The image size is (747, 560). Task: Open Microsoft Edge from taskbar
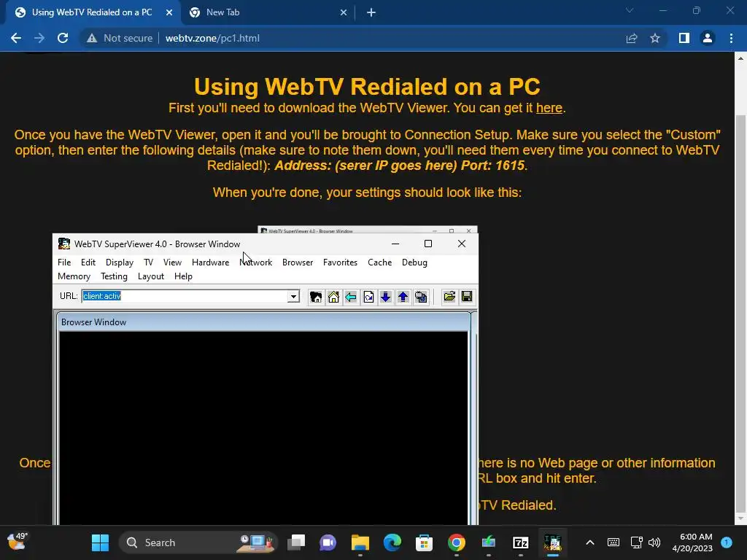392,542
